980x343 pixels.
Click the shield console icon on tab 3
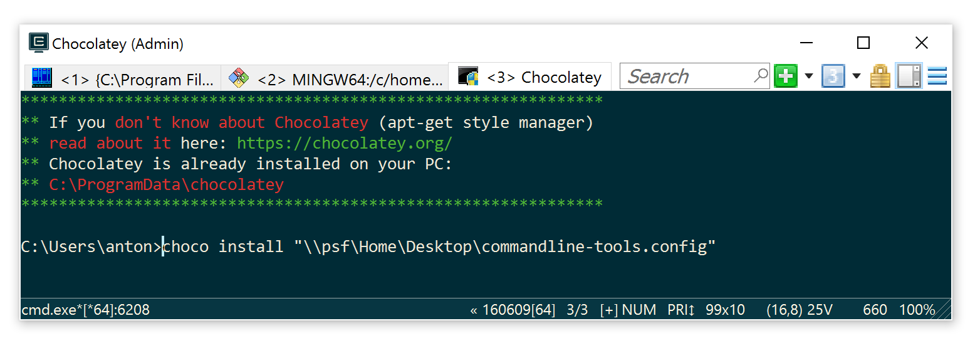(468, 77)
